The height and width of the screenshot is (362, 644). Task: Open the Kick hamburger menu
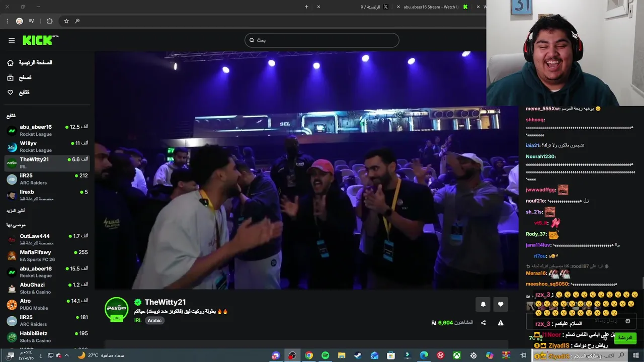(12, 40)
